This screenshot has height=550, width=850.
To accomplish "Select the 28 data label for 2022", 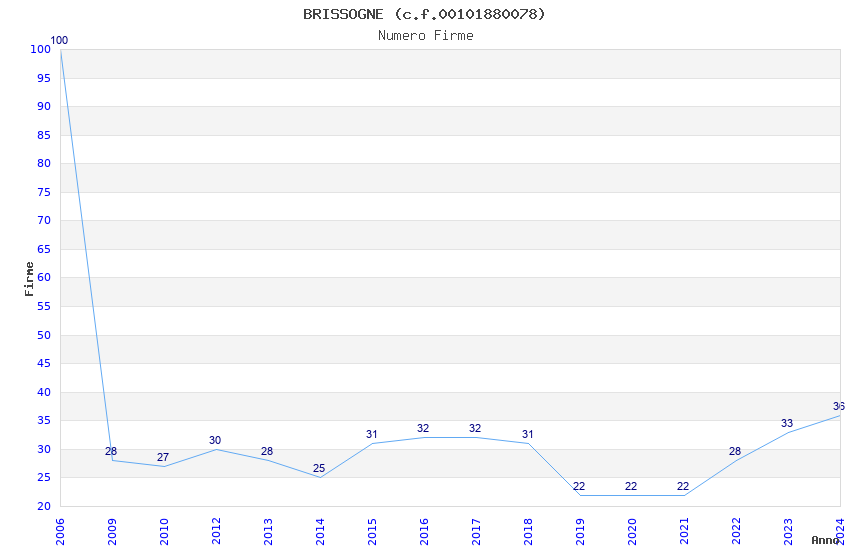I will click(x=735, y=451).
